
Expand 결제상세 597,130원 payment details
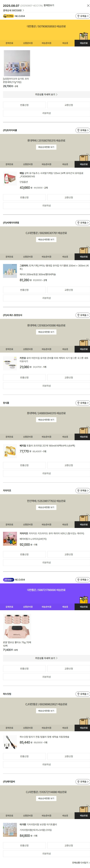(x=13, y=10)
